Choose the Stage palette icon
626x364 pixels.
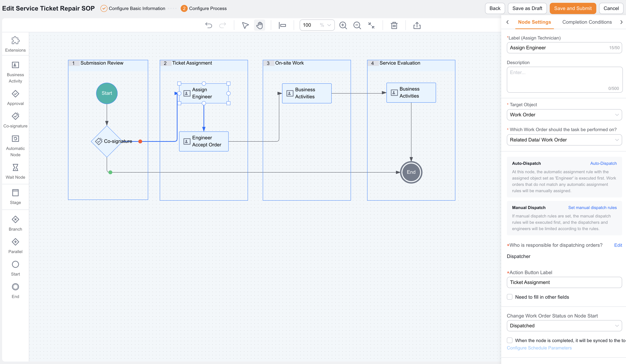pyautogui.click(x=15, y=193)
